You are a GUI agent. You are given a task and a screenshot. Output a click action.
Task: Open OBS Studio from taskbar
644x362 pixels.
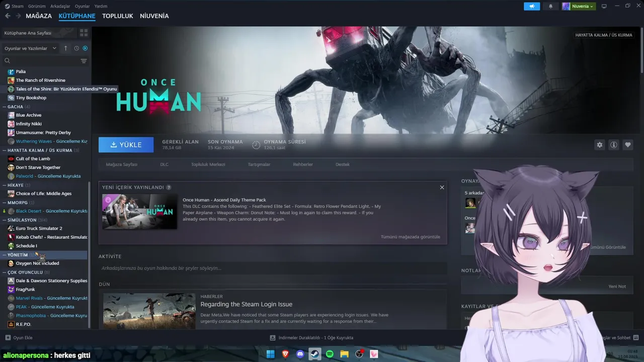tap(359, 354)
